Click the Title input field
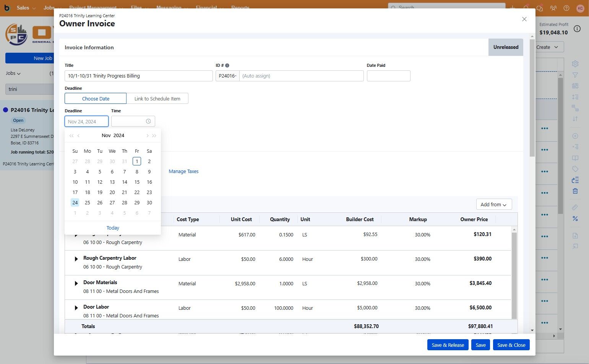This screenshot has width=589, height=364. [x=138, y=76]
